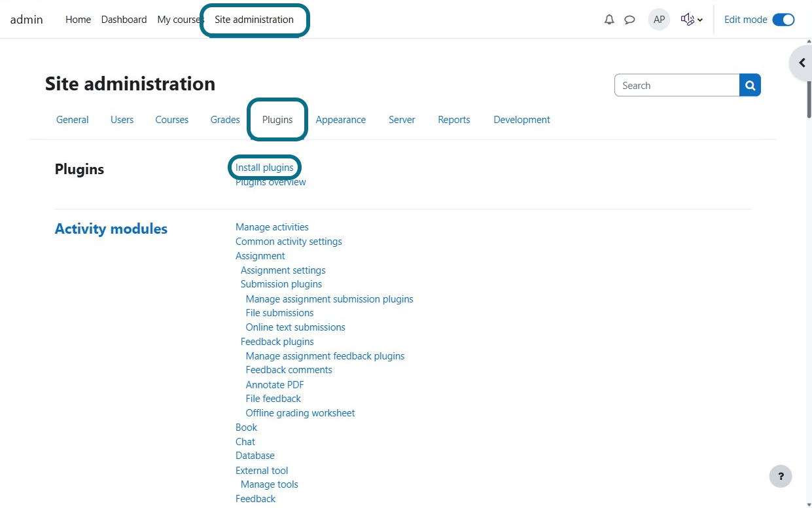Open Offline grading worksheet link

300,413
